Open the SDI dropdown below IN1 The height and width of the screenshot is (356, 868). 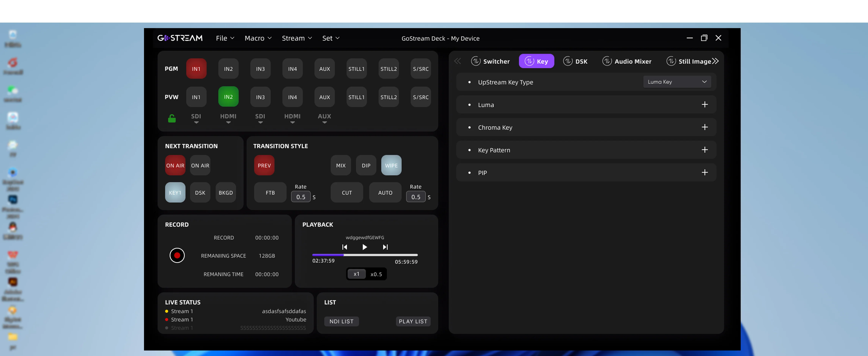point(196,118)
